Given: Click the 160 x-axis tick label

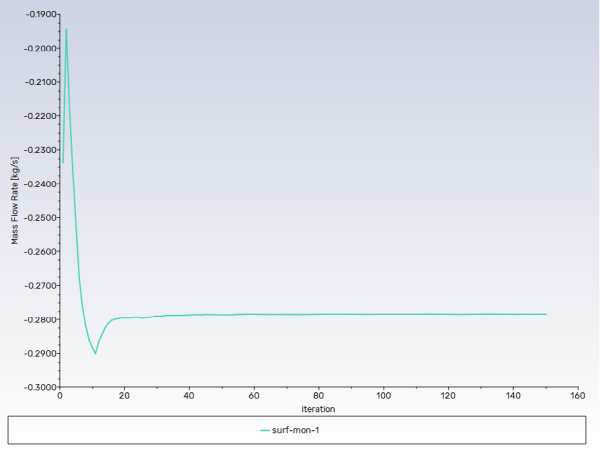Looking at the screenshot, I should tap(577, 396).
